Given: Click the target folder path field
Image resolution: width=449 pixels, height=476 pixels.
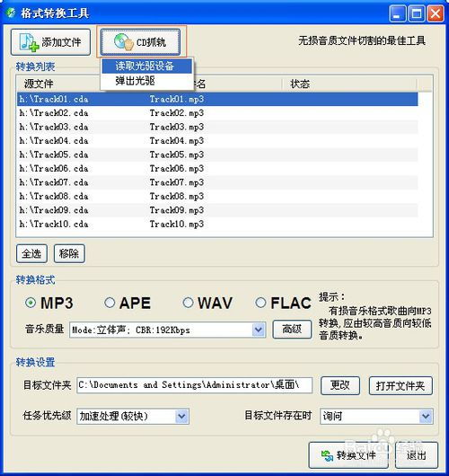Looking at the screenshot, I should (x=194, y=385).
